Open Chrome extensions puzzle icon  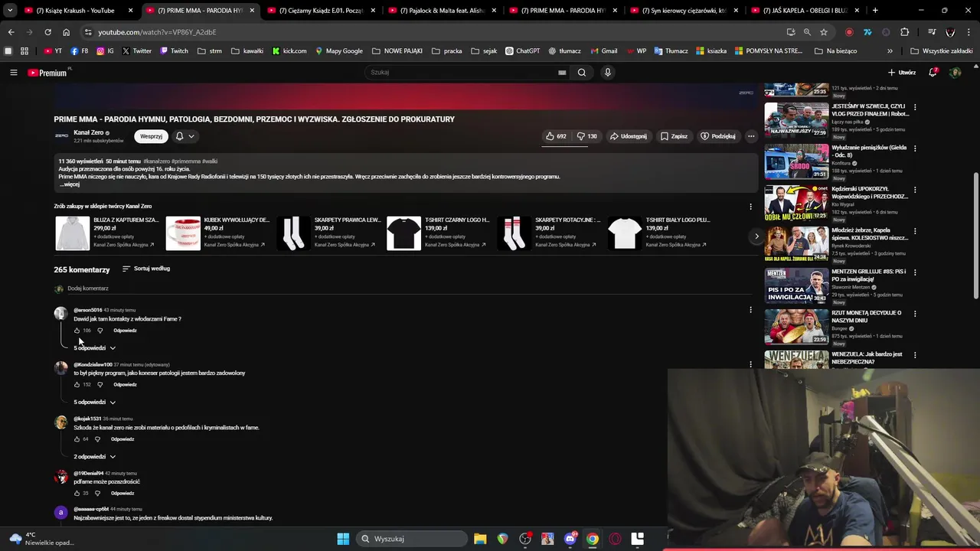coord(905,32)
